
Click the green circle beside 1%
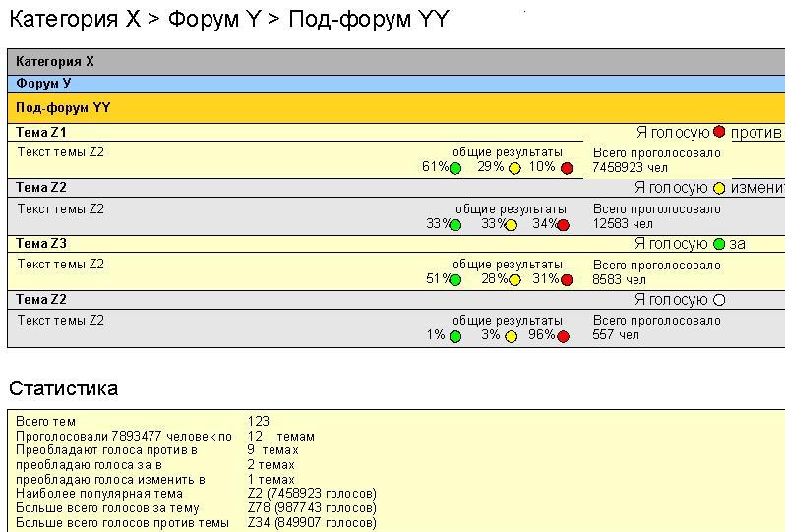tap(455, 336)
